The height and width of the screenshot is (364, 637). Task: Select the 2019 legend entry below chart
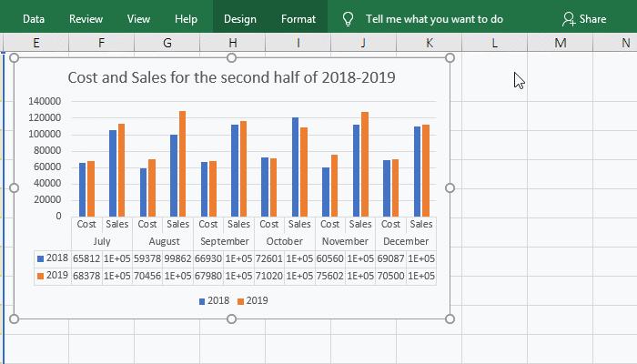[x=252, y=300]
